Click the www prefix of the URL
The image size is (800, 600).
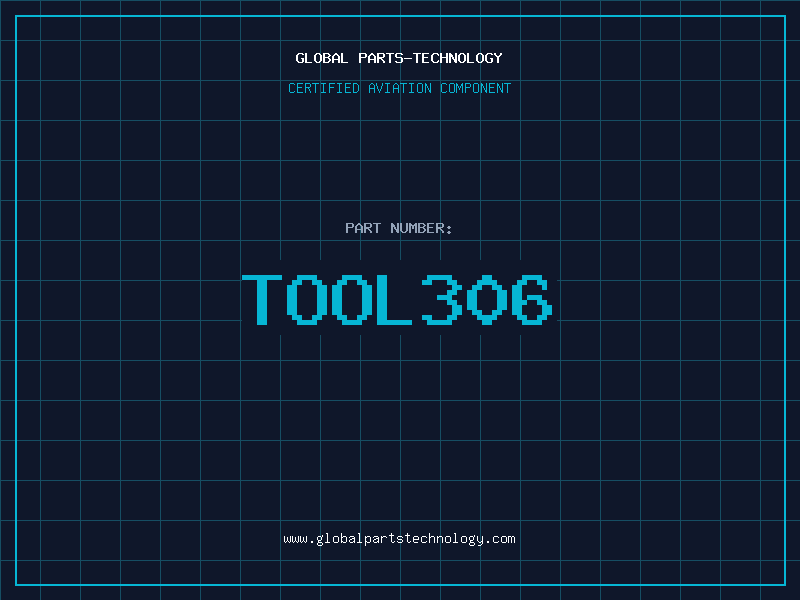pyautogui.click(x=295, y=539)
